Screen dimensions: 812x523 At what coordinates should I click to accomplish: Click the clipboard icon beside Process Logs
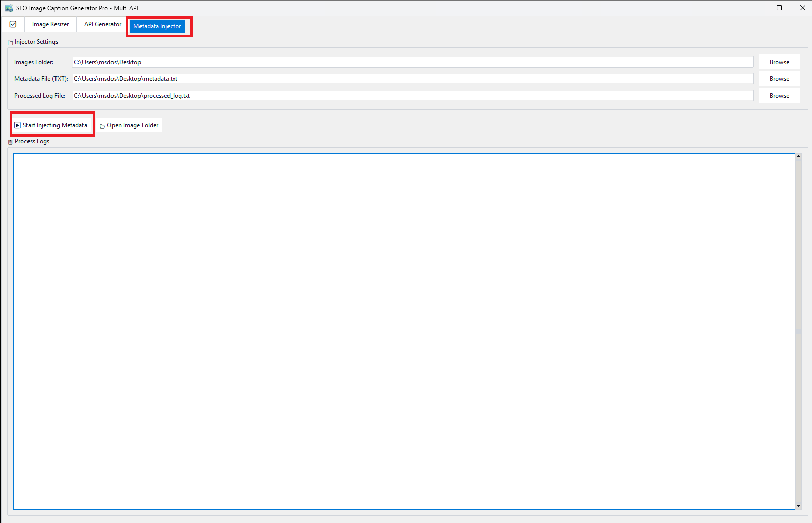click(10, 142)
